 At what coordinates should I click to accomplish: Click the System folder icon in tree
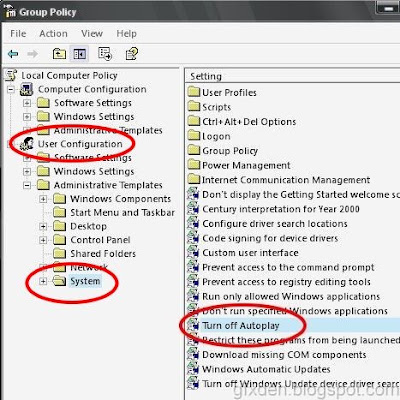tap(59, 281)
